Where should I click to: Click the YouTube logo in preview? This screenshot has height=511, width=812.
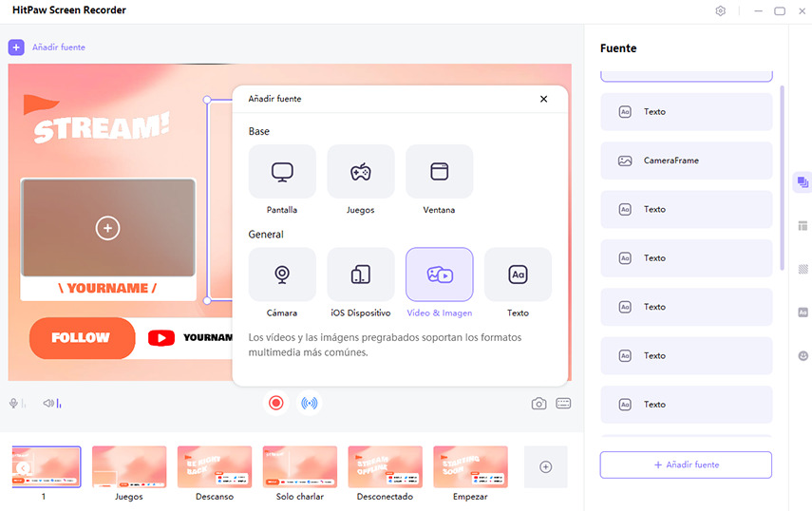(161, 338)
